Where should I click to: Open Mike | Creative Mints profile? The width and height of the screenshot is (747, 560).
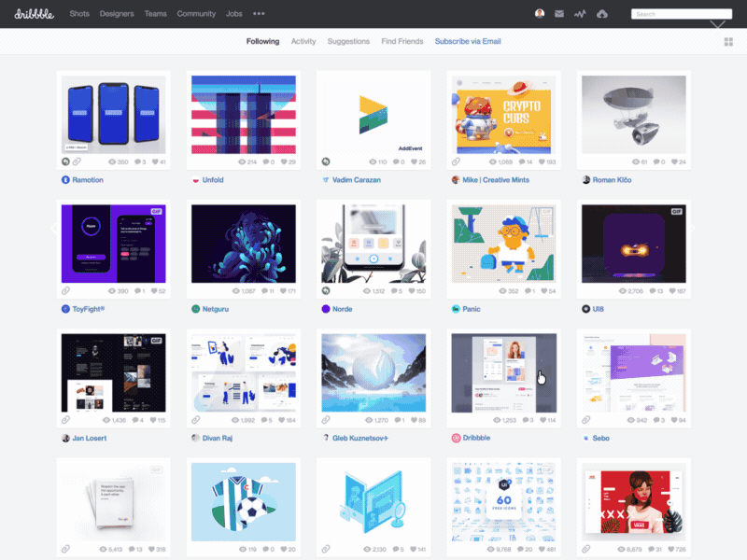point(496,180)
